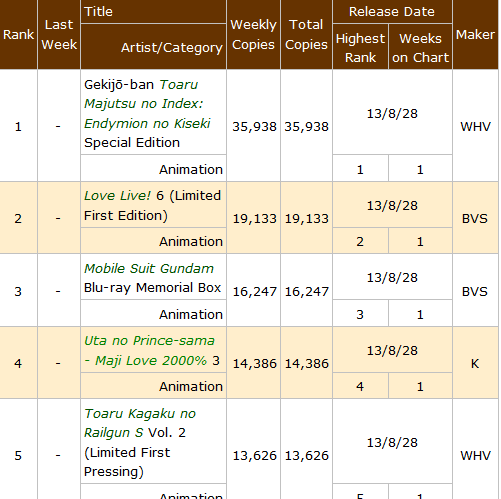The width and height of the screenshot is (501, 499).
Task: Select the 16,247 weekly copies cell
Action: [253, 291]
